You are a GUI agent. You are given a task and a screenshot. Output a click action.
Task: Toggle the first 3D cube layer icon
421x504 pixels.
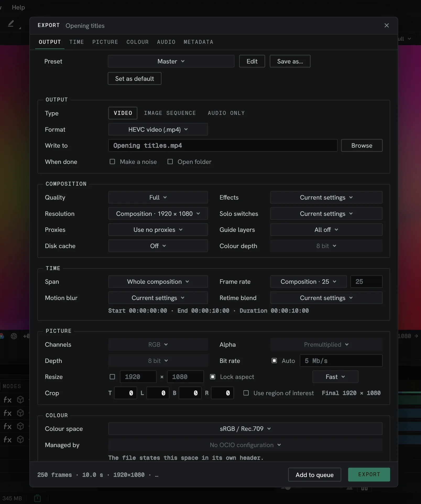20,400
